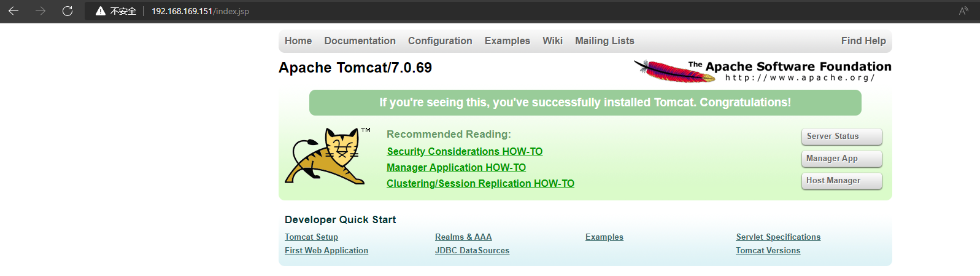Open the Home nav item
The width and height of the screenshot is (980, 276).
coord(298,41)
